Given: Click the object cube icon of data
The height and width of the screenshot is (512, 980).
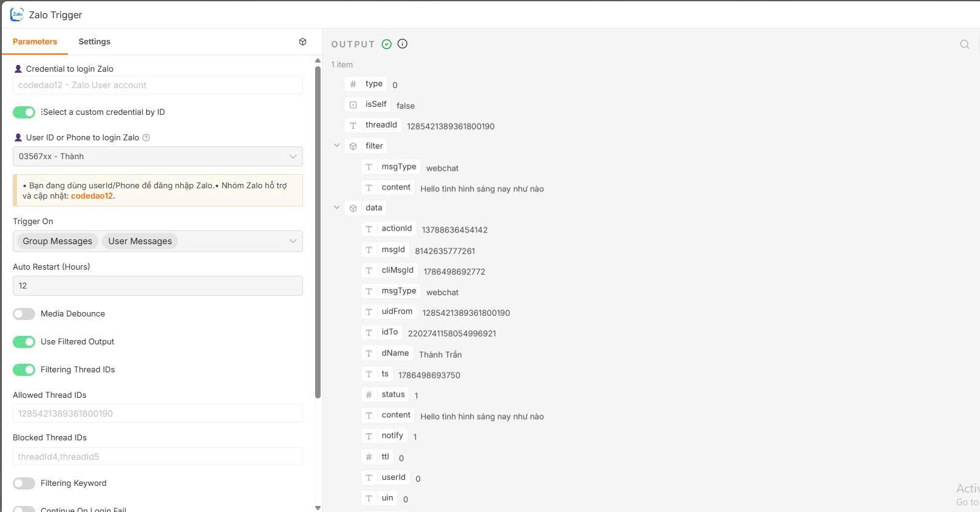Looking at the screenshot, I should pos(353,208).
